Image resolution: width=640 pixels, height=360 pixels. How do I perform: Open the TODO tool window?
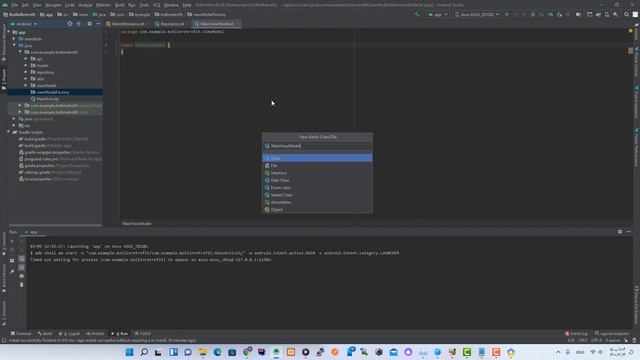click(142, 333)
